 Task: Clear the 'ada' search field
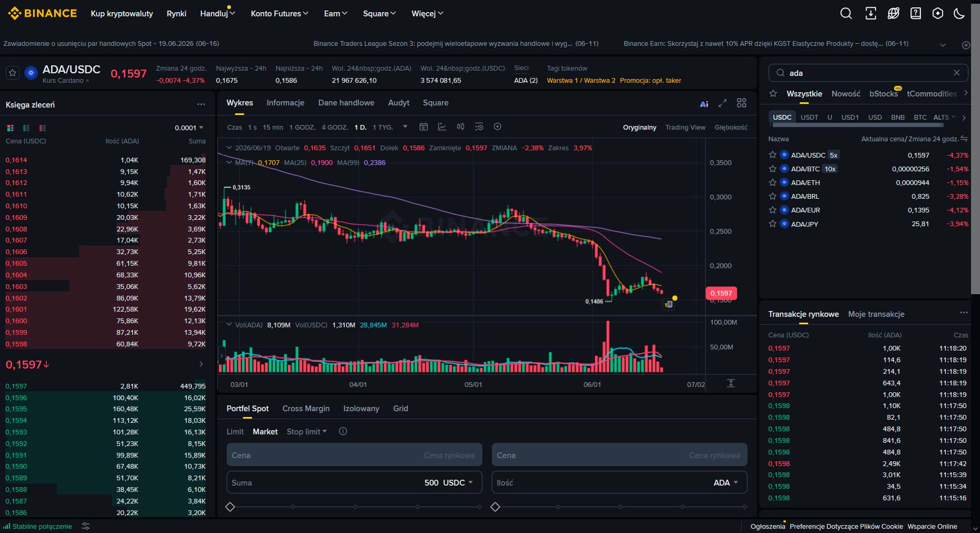956,73
